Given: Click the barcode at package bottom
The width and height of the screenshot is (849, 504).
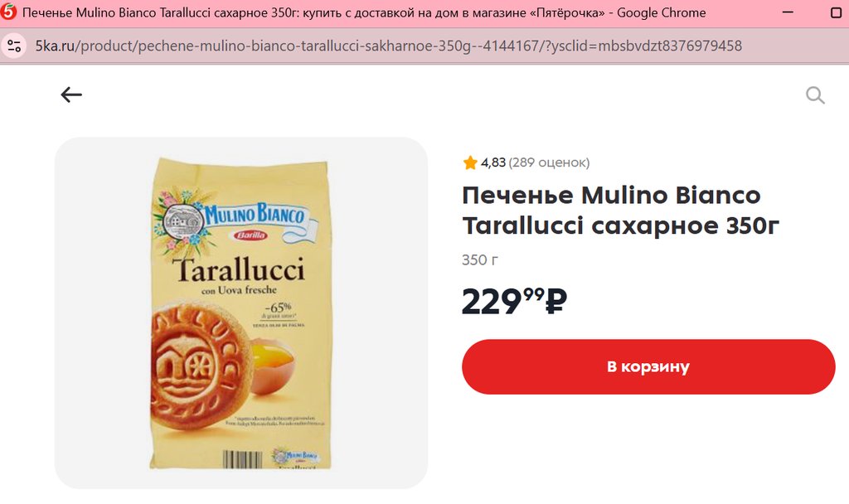Looking at the screenshot, I should pos(243,459).
